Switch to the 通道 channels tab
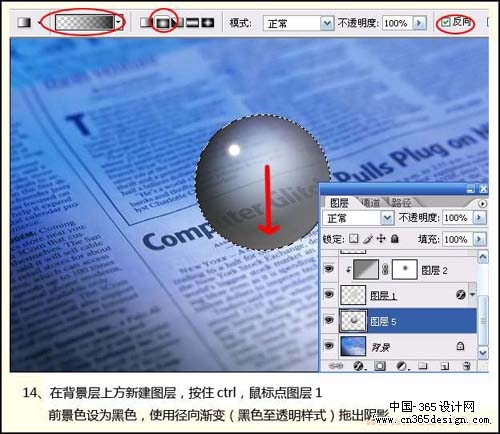500x434 pixels. (x=370, y=202)
